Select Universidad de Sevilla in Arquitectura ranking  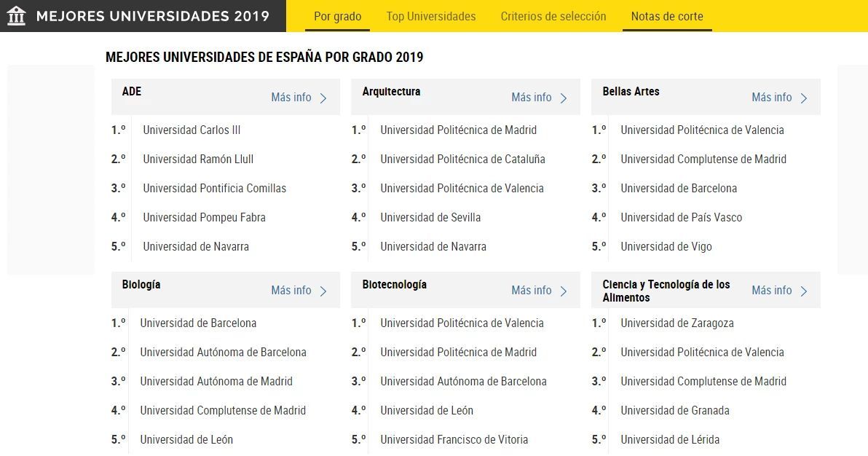tap(430, 218)
